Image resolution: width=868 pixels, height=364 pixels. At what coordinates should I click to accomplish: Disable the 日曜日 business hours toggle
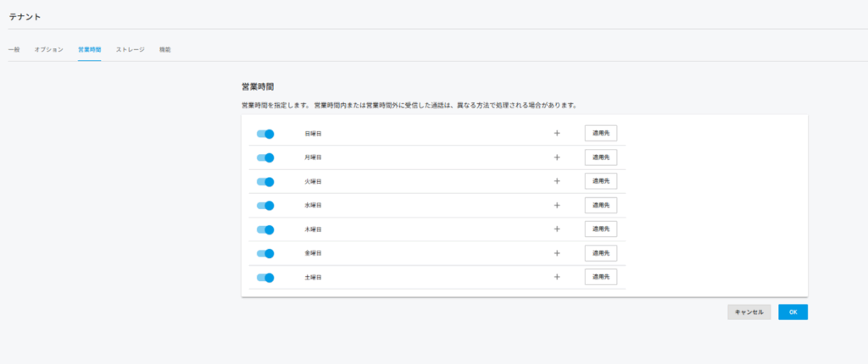[x=265, y=134]
